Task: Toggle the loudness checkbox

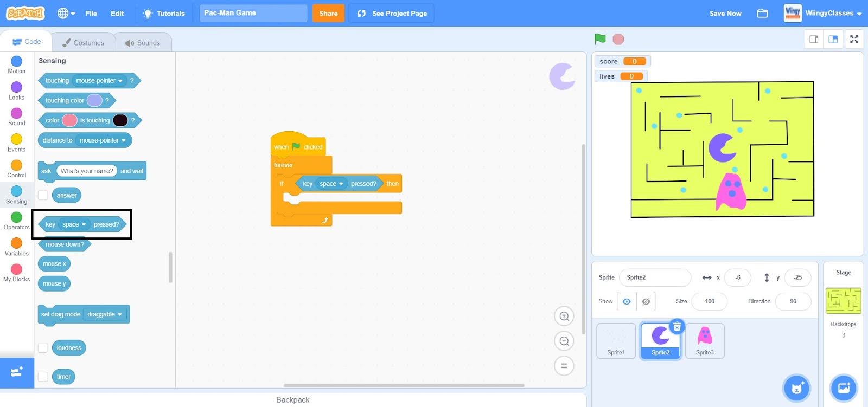Action: pyautogui.click(x=43, y=347)
